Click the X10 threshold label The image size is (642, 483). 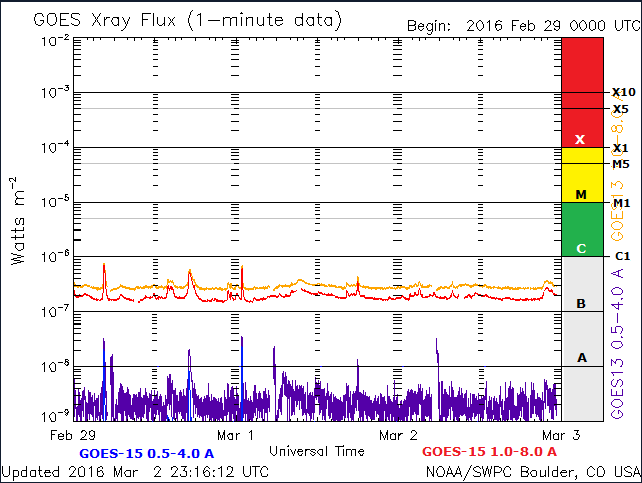click(624, 92)
